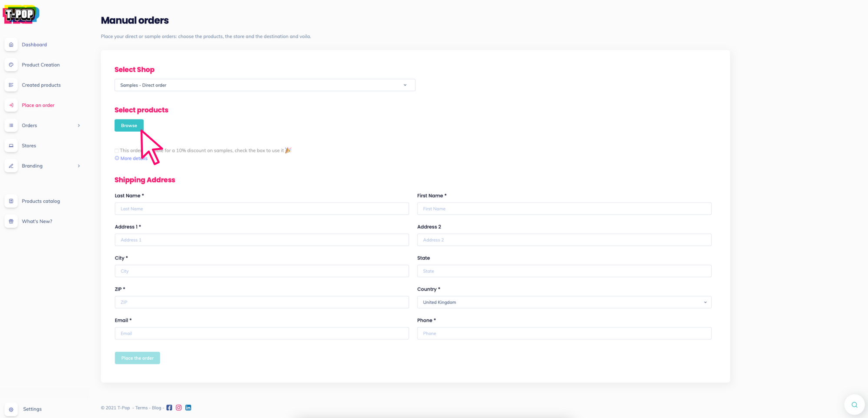
Task: Open the Select Shop dropdown
Action: tap(265, 85)
